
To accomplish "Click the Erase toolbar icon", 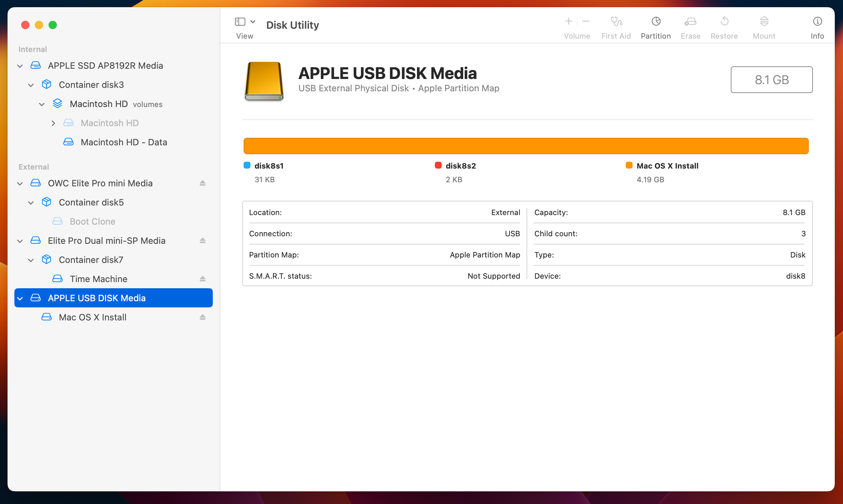I will click(x=690, y=22).
